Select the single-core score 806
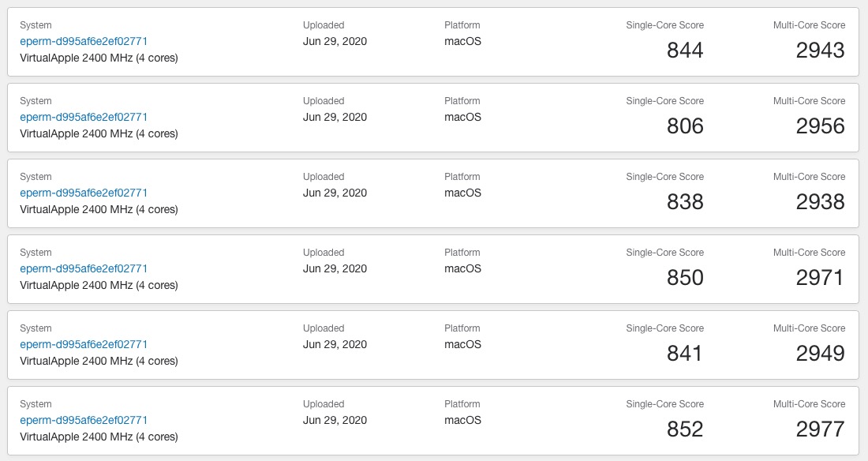Image resolution: width=868 pixels, height=461 pixels. (685, 126)
